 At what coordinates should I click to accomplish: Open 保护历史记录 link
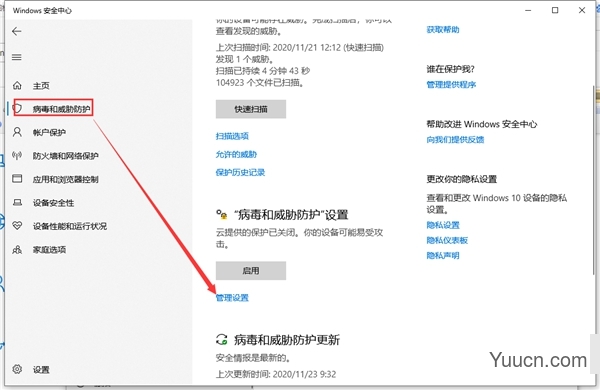[x=240, y=172]
